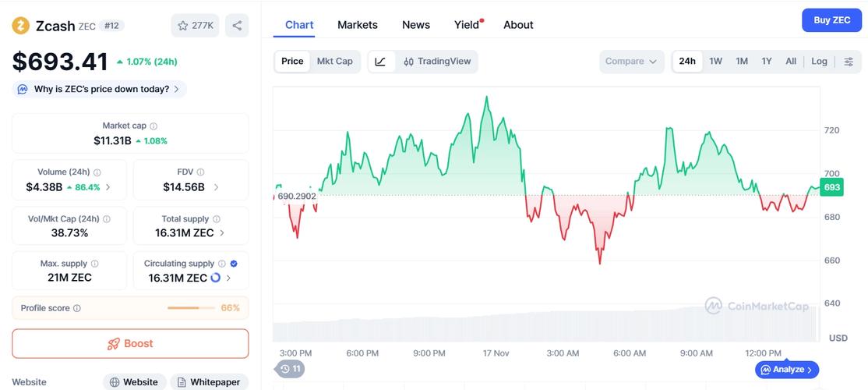This screenshot has width=868, height=390.
Task: Toggle the Log scale option
Action: (x=819, y=62)
